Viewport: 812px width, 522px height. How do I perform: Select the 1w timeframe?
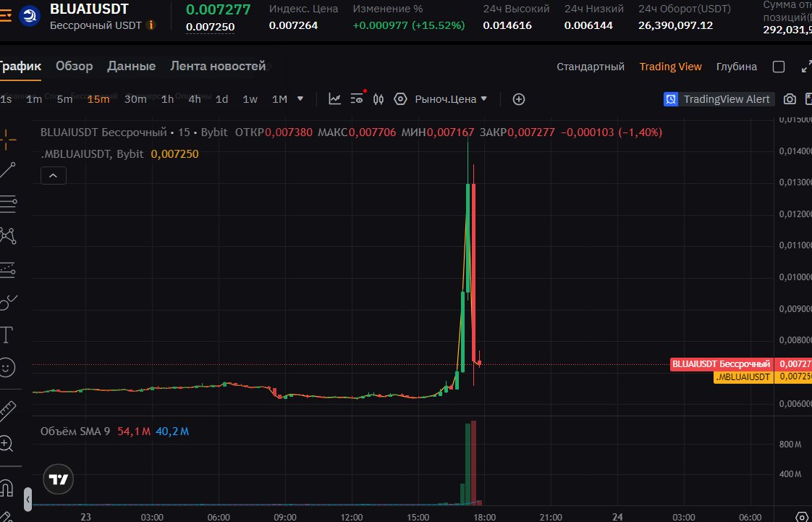250,99
